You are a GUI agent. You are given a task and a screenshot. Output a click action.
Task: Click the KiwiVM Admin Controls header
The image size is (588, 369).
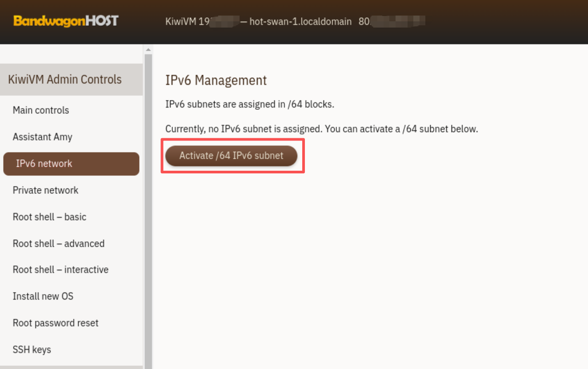pyautogui.click(x=65, y=80)
